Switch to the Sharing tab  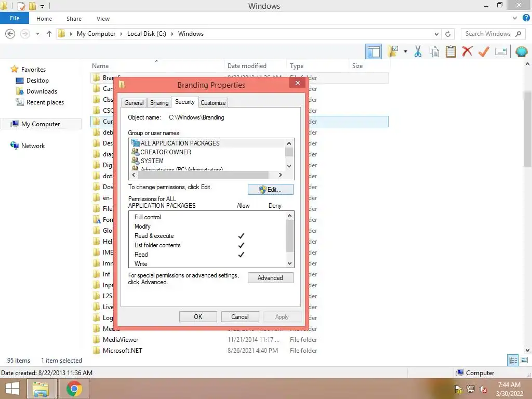(x=159, y=103)
